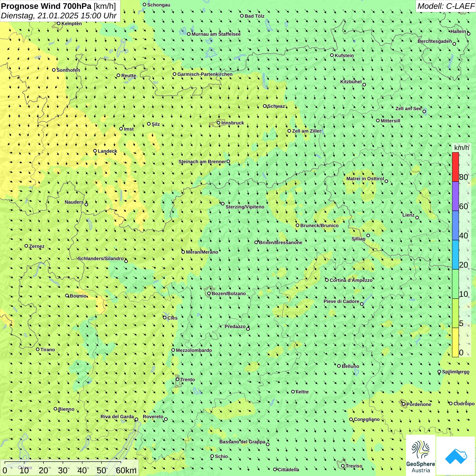The image size is (476, 476).
Task: Click the Sterzing/Vipiteno label
Action: coord(245,207)
